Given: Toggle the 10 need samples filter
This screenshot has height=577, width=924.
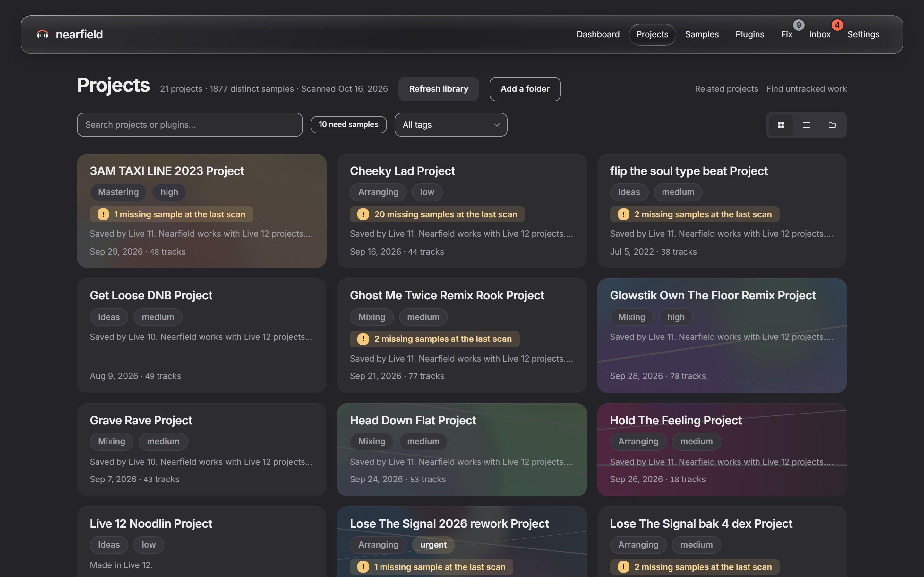Looking at the screenshot, I should pos(348,124).
